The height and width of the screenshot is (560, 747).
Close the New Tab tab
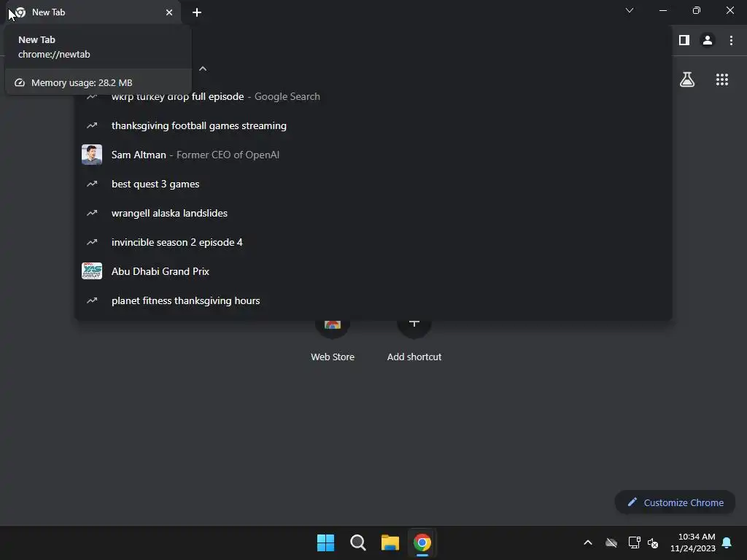pos(169,12)
